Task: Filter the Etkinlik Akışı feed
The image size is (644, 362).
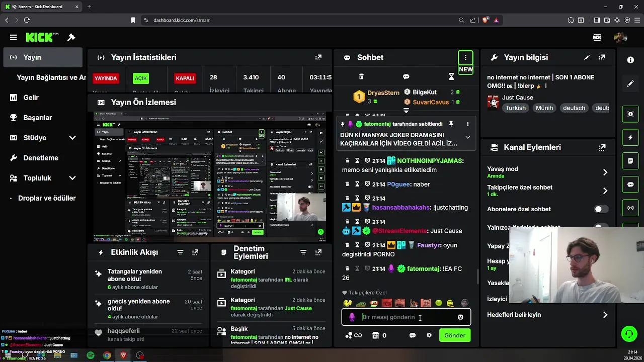Action: (x=180, y=252)
